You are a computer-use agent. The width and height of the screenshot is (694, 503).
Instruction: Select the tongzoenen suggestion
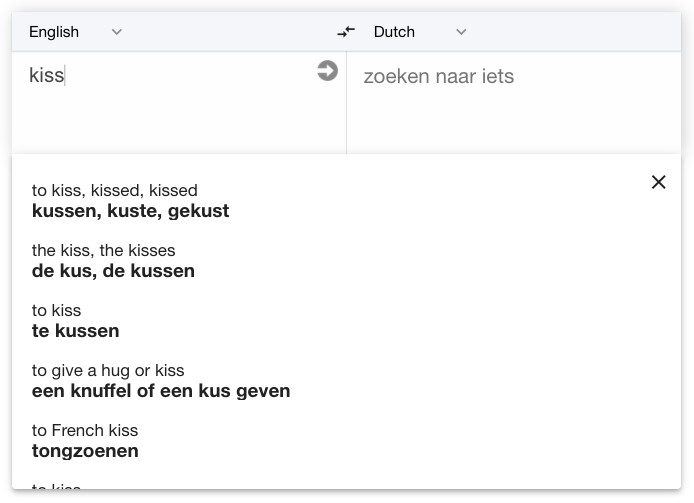pos(85,451)
